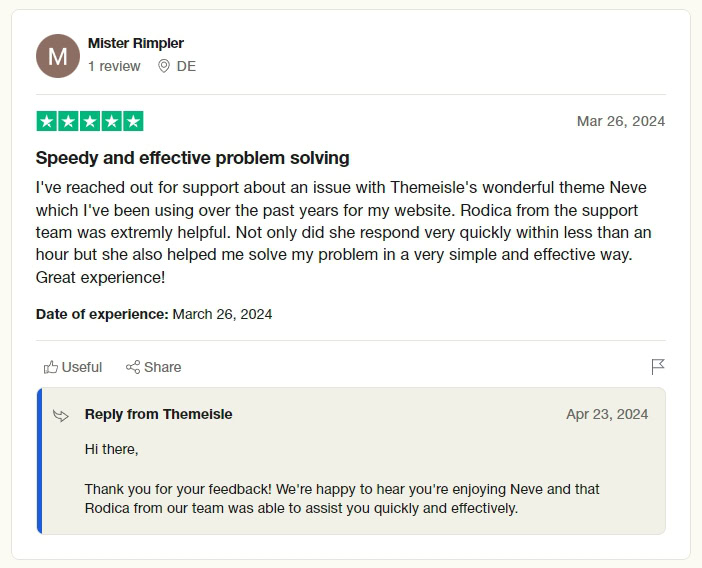The width and height of the screenshot is (702, 568).
Task: Open Mister Rimpler's round M avatar
Action: tap(58, 56)
